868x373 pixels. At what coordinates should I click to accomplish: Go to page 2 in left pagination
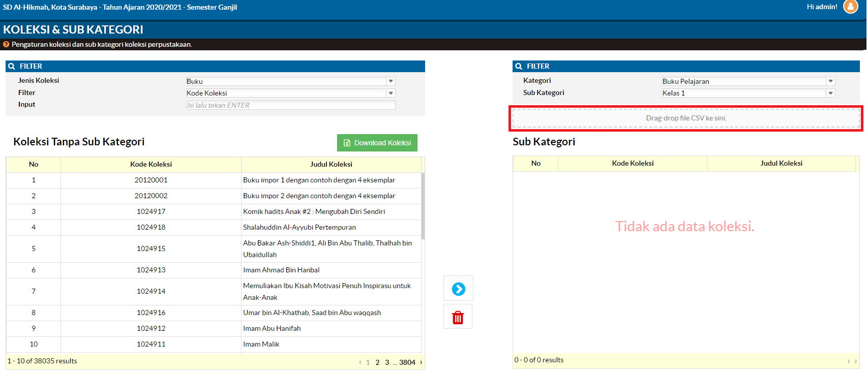377,362
